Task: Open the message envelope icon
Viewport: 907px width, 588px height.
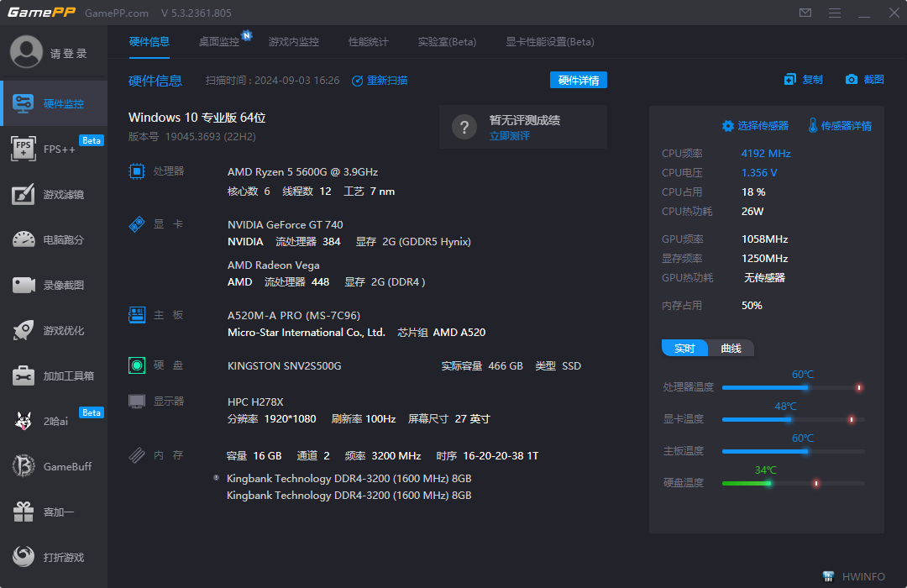Action: [x=805, y=13]
